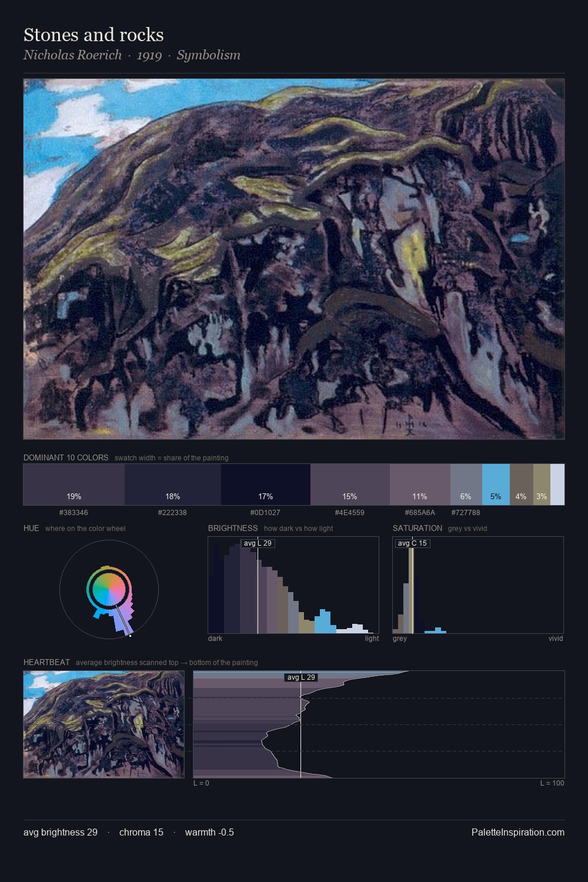The height and width of the screenshot is (882, 588).
Task: Select the 6% grey swatch #727788
Action: pyautogui.click(x=466, y=485)
